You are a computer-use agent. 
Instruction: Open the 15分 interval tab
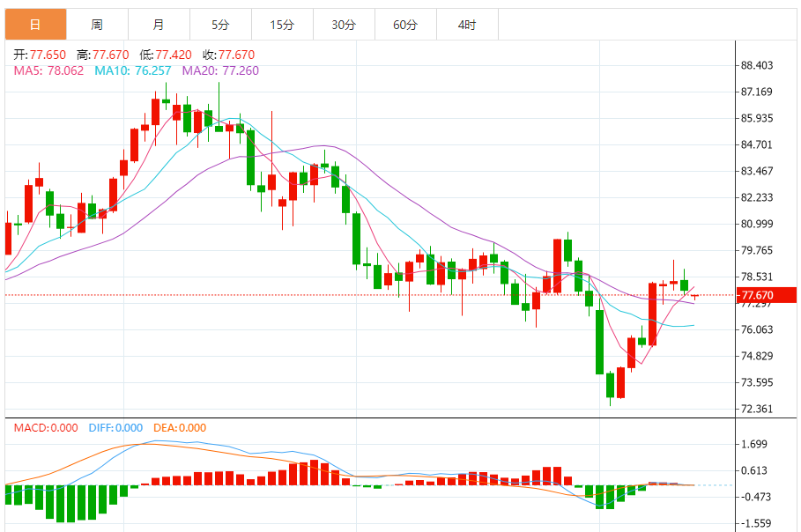[283, 24]
